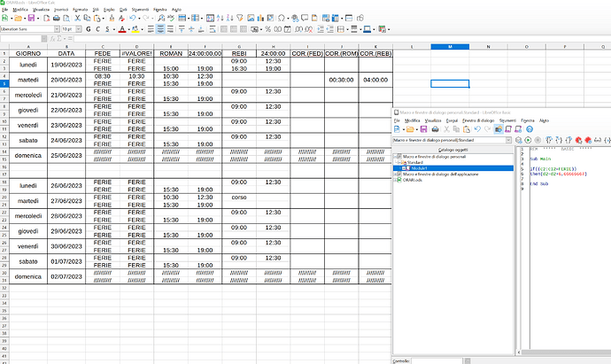The width and height of the screenshot is (611, 364).
Task: Click cell with 00:30:00 value
Action: click(x=341, y=80)
